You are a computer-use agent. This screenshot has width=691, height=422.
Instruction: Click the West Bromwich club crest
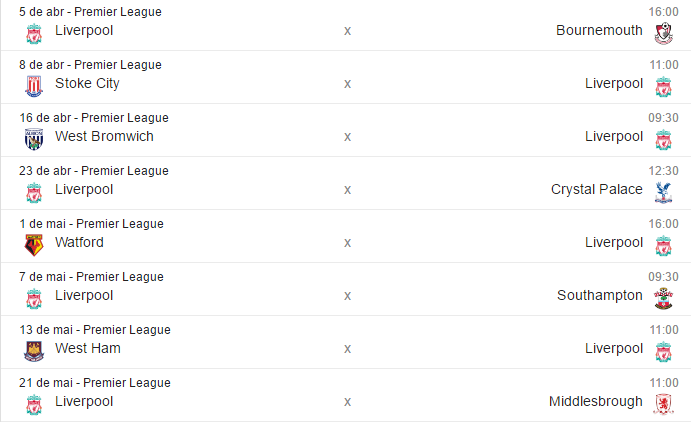(34, 139)
